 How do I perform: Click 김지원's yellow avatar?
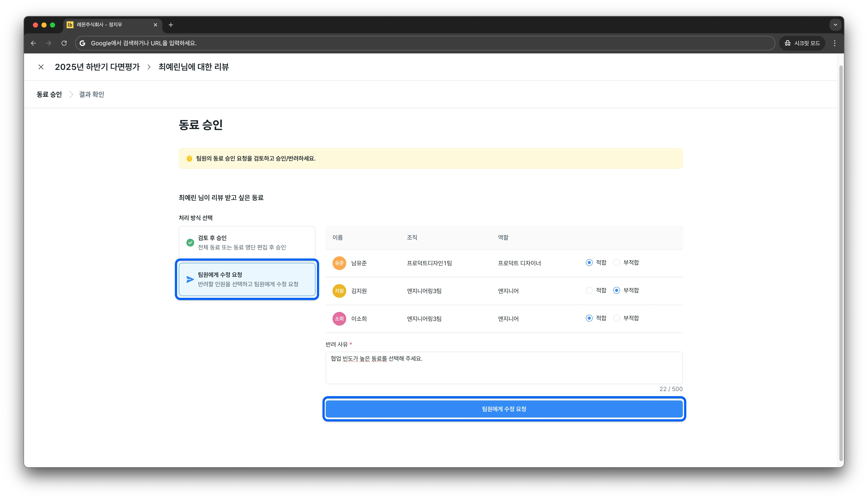tap(339, 291)
